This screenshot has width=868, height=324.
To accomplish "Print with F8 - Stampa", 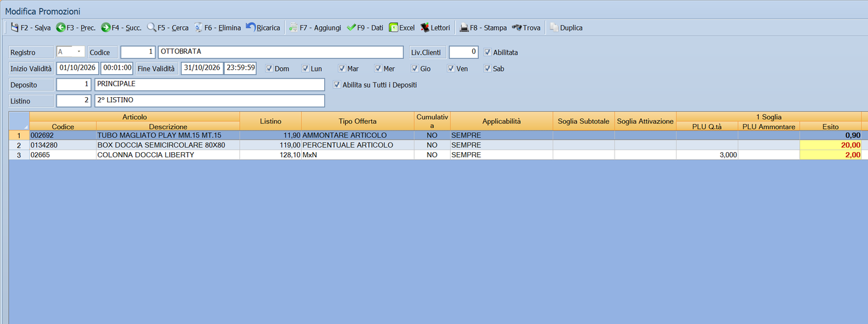I will (x=483, y=27).
